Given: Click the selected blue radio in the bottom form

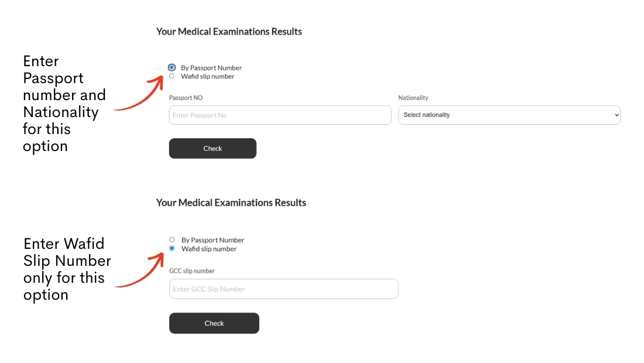Looking at the screenshot, I should 172,248.
